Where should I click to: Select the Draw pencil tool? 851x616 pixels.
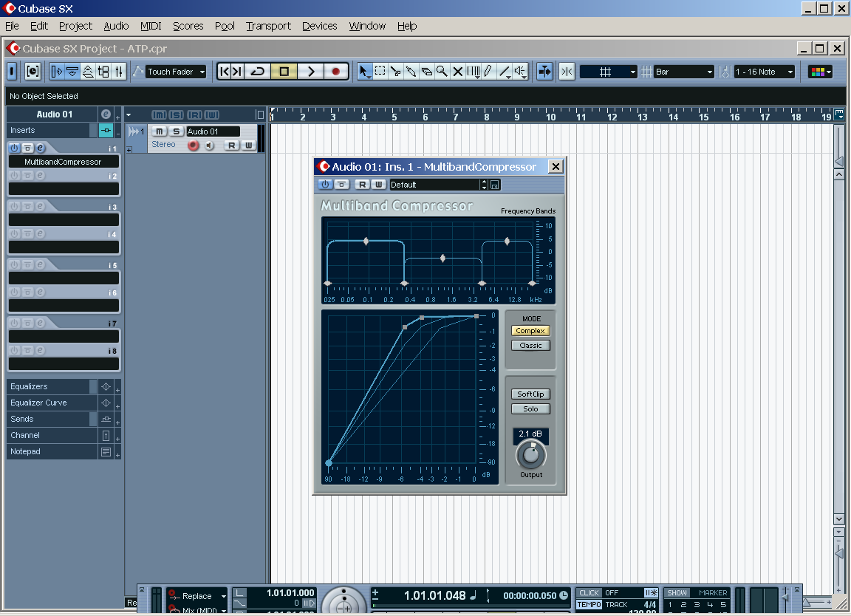[488, 72]
